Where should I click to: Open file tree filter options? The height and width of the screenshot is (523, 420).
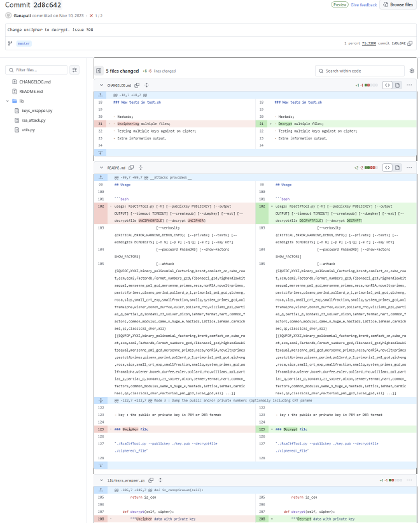[74, 69]
